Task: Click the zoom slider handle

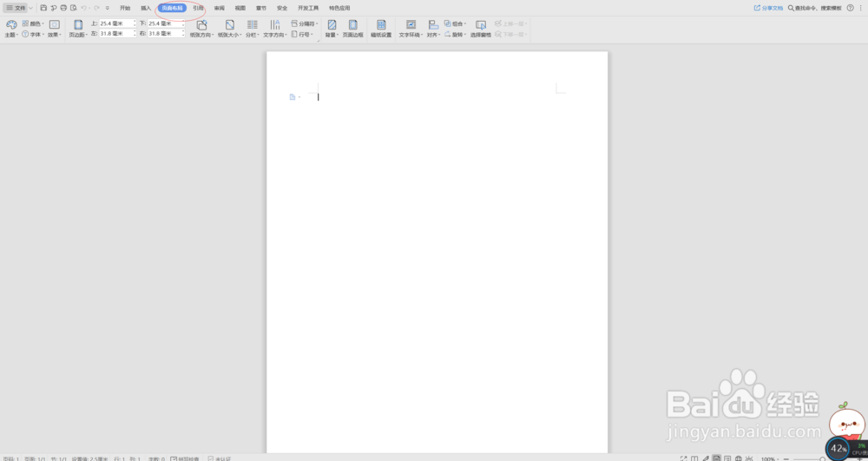Action: pos(823,458)
